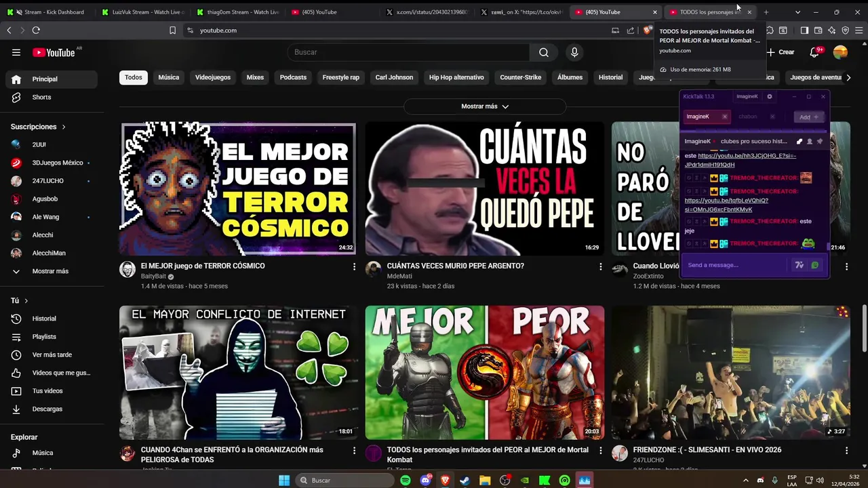Image resolution: width=868 pixels, height=488 pixels.
Task: Open File Explorer from taskbar
Action: (485, 481)
